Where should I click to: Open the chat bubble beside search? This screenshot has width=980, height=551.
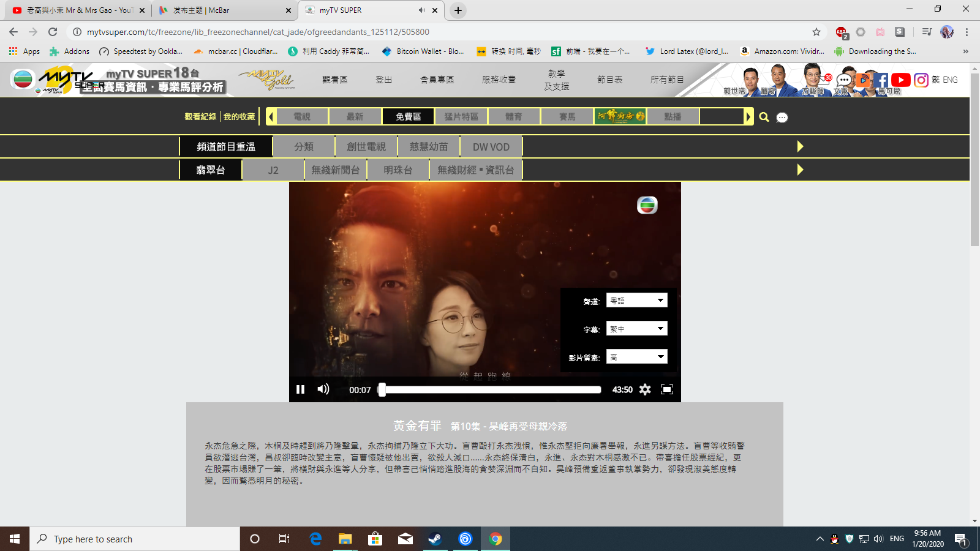click(782, 118)
